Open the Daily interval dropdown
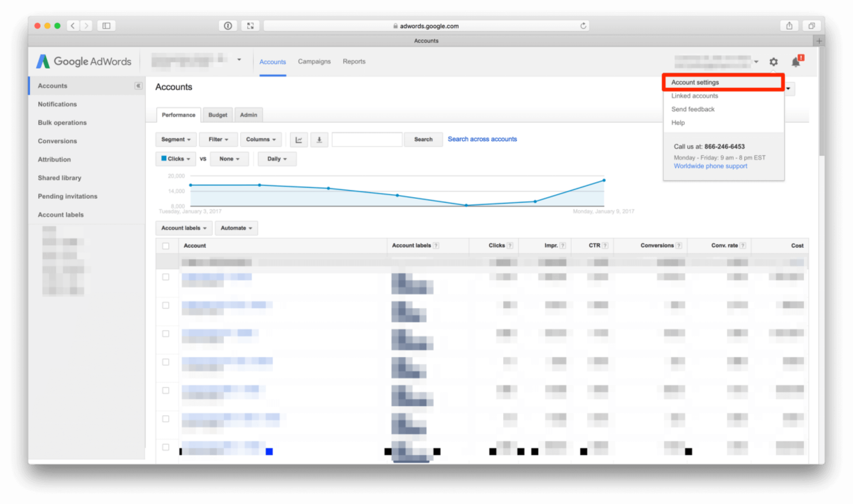853x504 pixels. click(x=277, y=159)
